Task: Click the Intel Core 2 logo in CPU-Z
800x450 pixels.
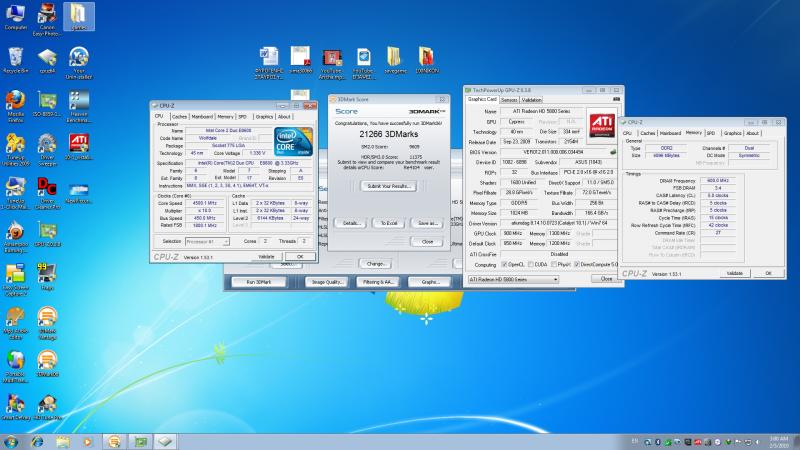Action: 293,141
